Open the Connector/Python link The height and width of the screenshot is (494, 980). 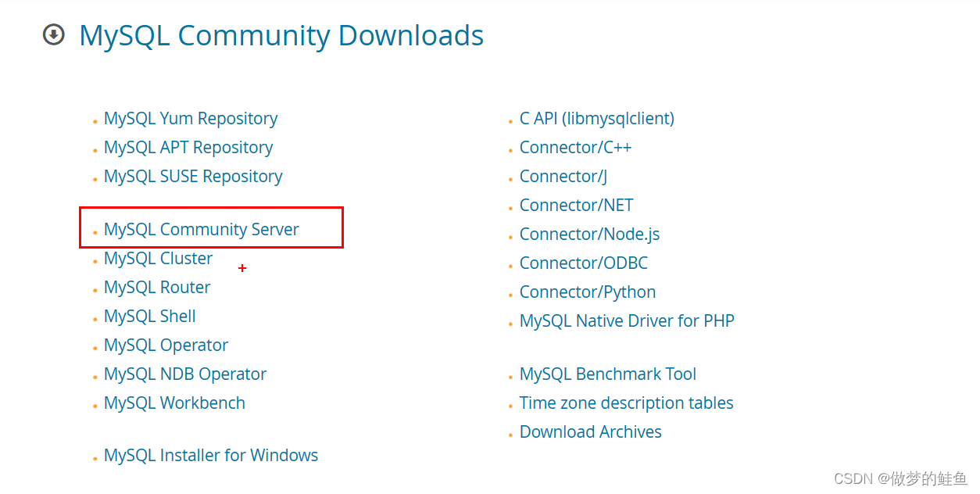[x=588, y=292]
